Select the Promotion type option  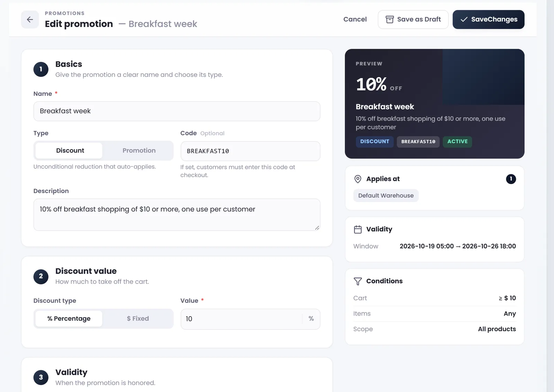coord(139,151)
